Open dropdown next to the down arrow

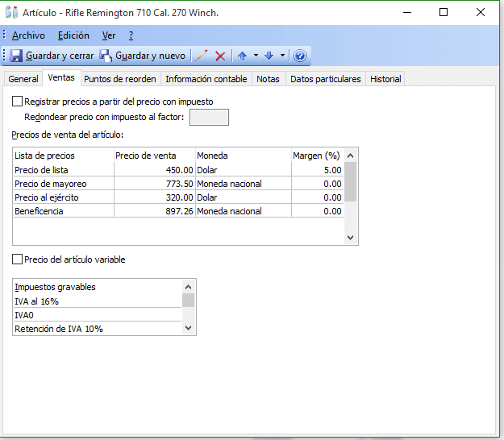pos(282,56)
